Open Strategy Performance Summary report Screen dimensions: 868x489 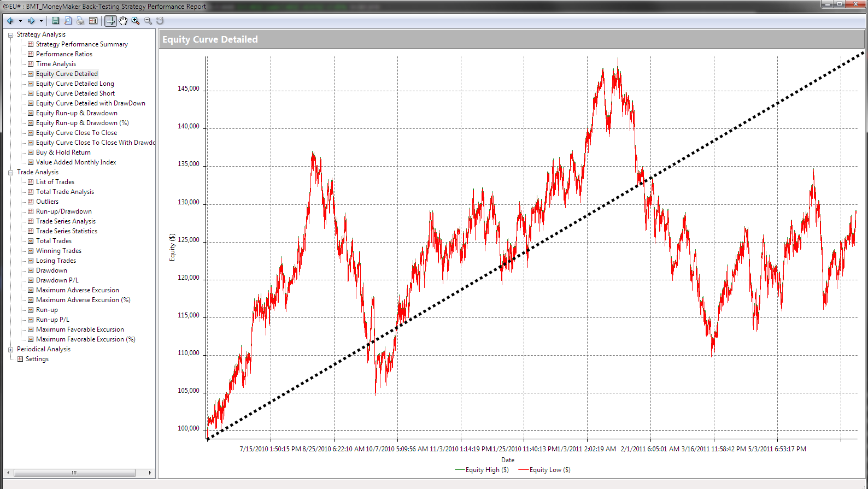pos(82,44)
